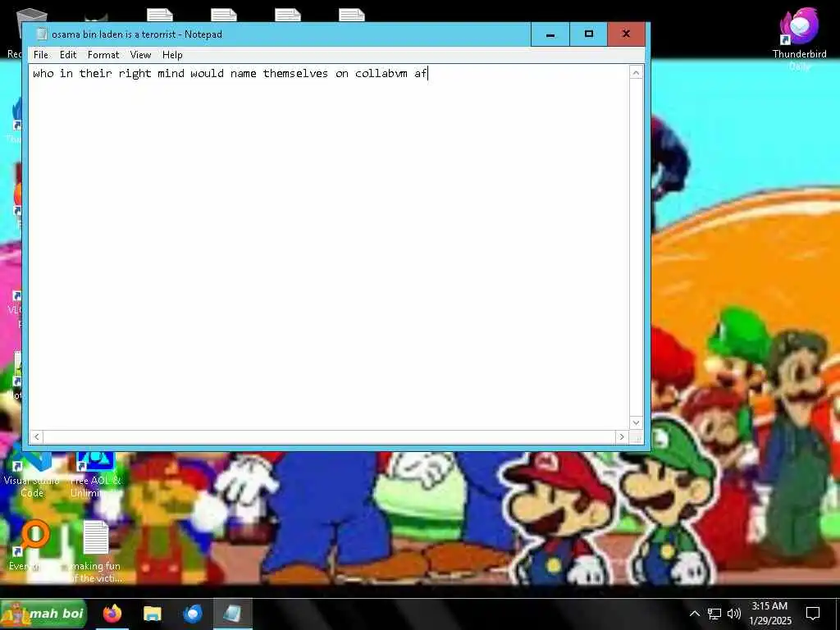Expand hidden system tray icons chevron
The height and width of the screenshot is (630, 840).
click(x=694, y=614)
